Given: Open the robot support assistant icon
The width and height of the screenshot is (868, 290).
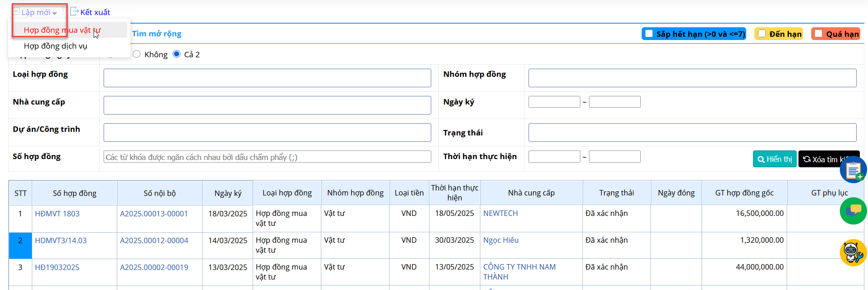Looking at the screenshot, I should (x=853, y=252).
